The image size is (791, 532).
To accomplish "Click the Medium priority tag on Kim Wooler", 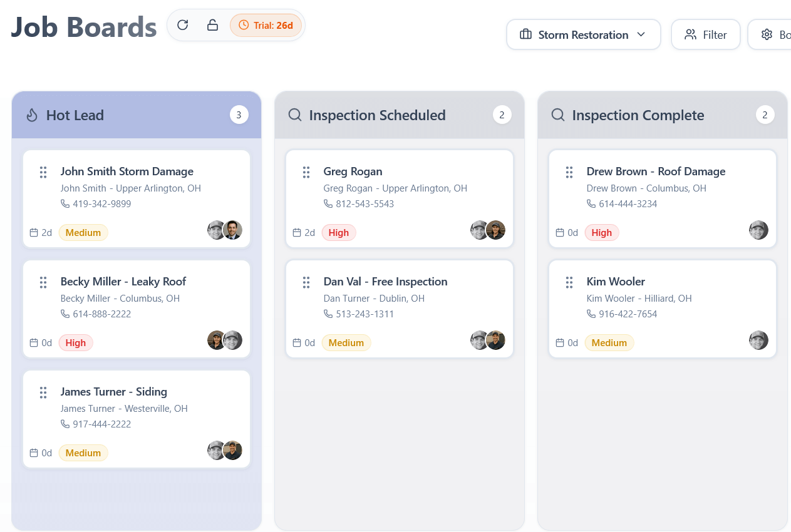I will [x=609, y=343].
